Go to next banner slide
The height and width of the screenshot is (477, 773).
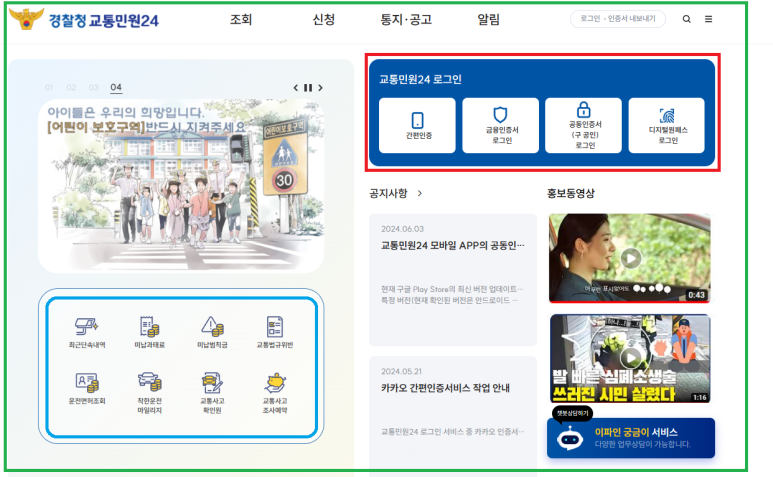pos(320,88)
